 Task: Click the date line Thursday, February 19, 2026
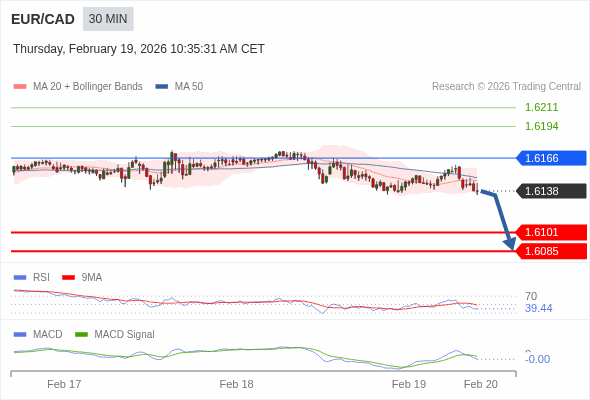[139, 49]
